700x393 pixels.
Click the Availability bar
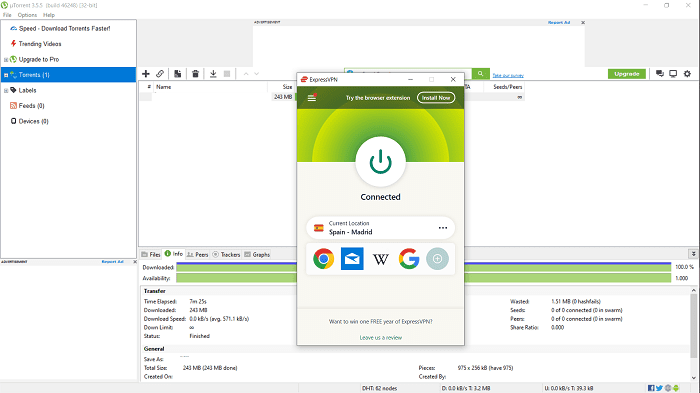click(x=423, y=278)
